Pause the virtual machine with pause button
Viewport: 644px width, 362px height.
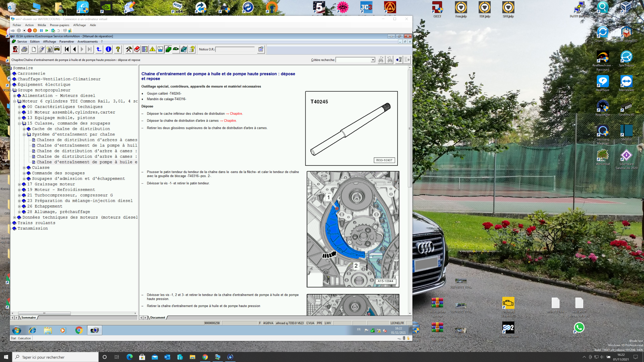click(x=41, y=30)
